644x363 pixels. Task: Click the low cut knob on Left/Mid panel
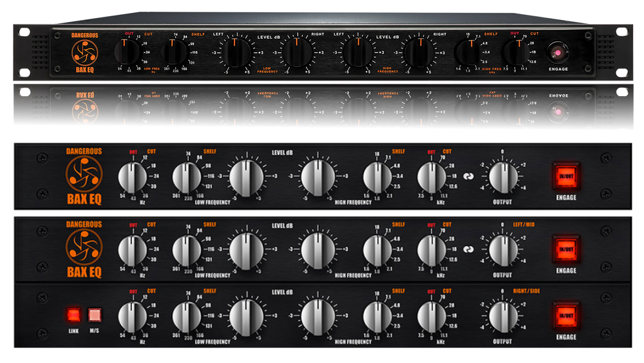pyautogui.click(x=132, y=250)
